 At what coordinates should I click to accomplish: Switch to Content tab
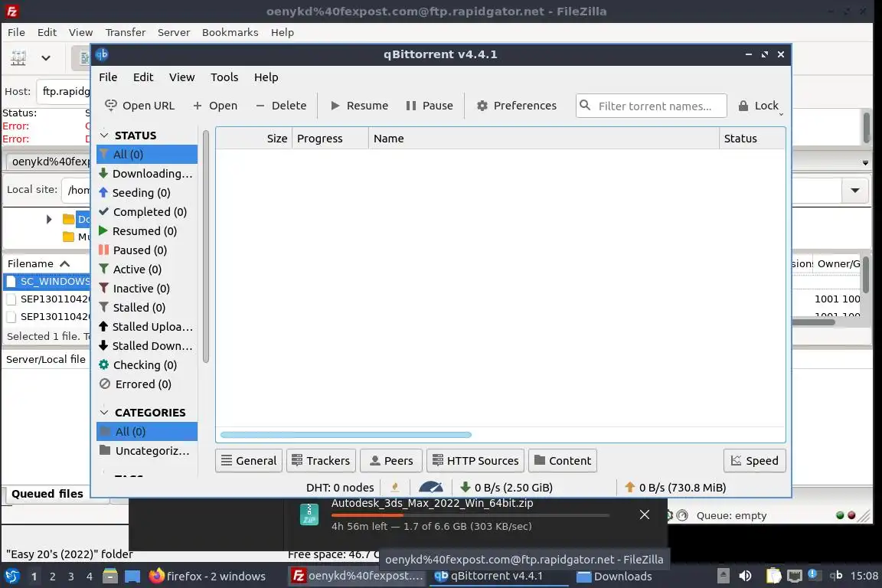coord(563,461)
